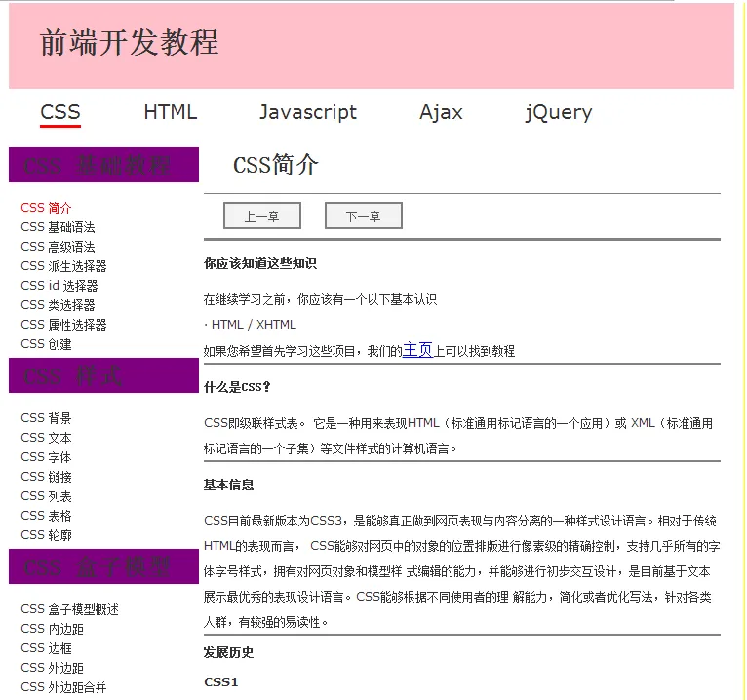Image resolution: width=747 pixels, height=700 pixels.
Task: Open the Javascript navigation tab
Action: [x=308, y=112]
